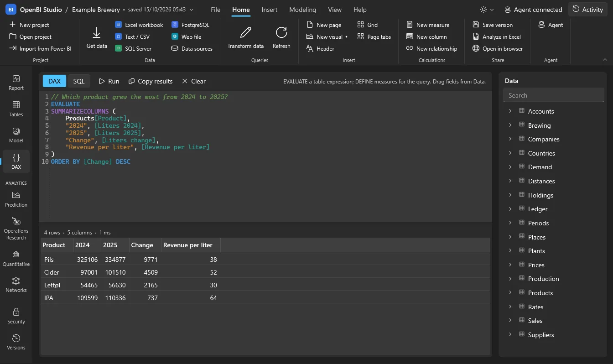Viewport: 613px width, 364px height.
Task: Switch to the Modeling ribbon tab
Action: coord(303,10)
